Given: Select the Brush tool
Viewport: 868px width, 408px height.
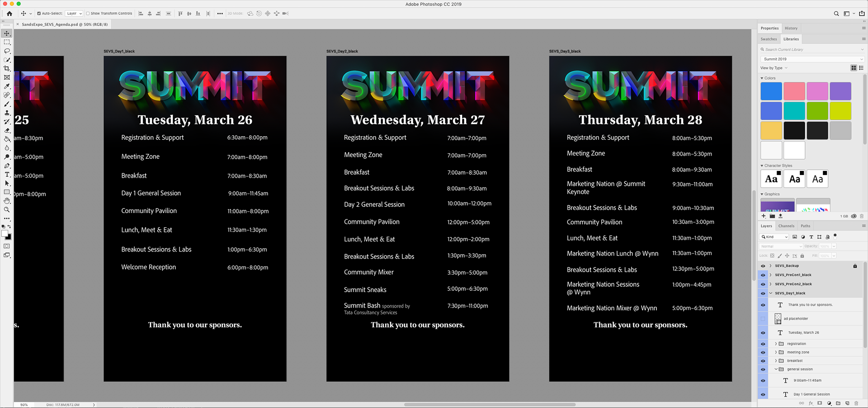Looking at the screenshot, I should coord(7,104).
